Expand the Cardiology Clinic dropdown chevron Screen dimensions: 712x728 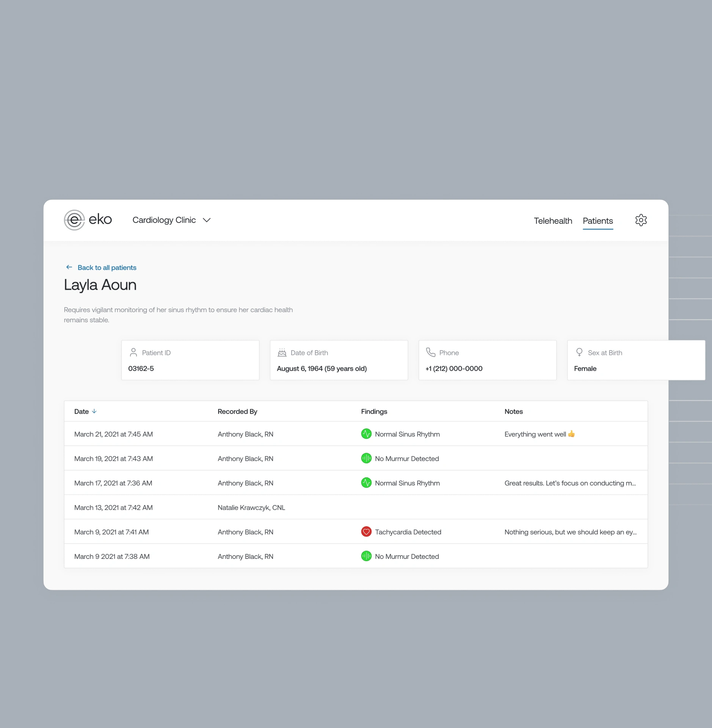click(207, 220)
